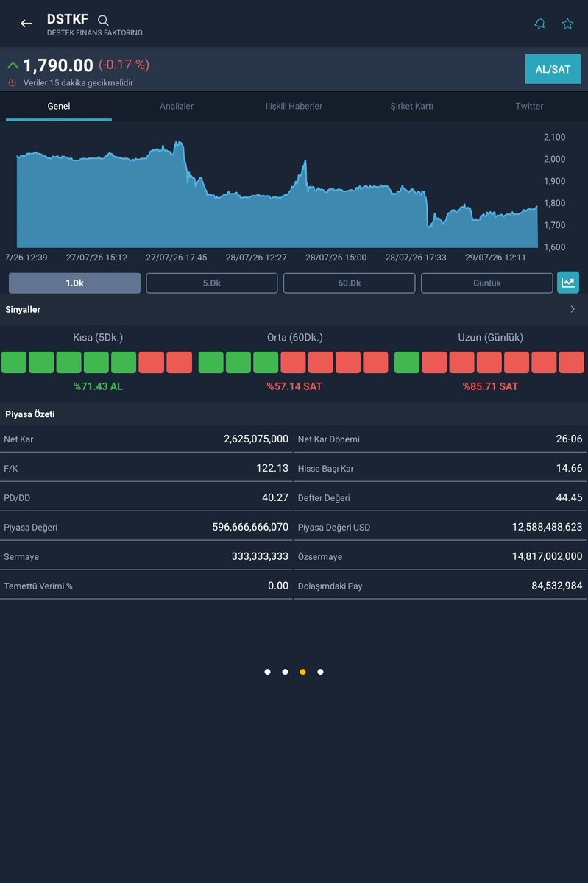Viewport: 588px width, 883px height.
Task: Click the Net Kar value 2,625,075,000
Action: (x=256, y=439)
